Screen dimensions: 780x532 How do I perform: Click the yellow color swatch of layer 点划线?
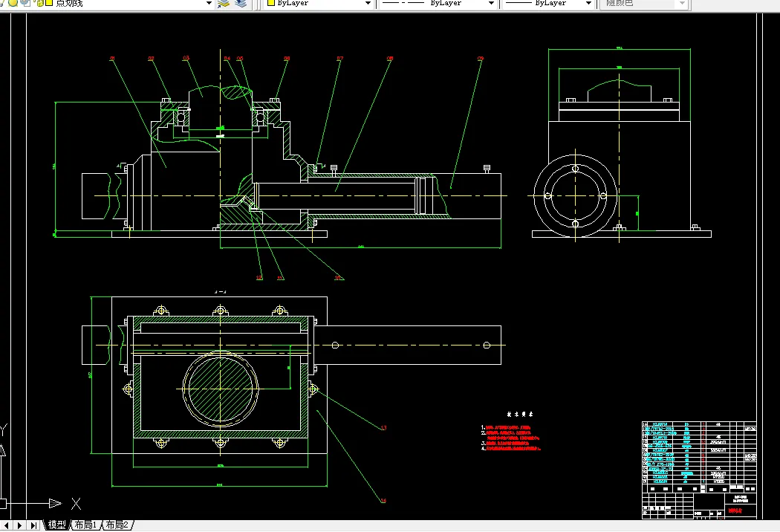click(x=48, y=3)
